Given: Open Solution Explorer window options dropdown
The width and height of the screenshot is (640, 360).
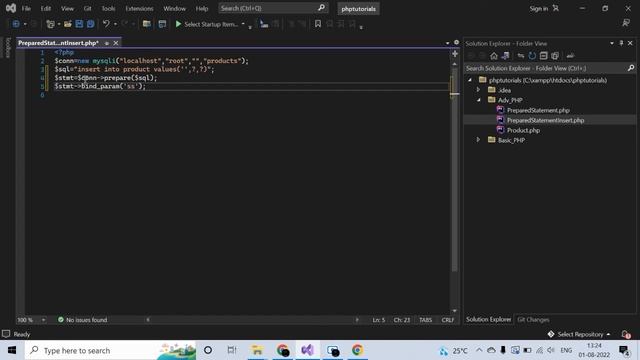Looking at the screenshot, I should click(x=611, y=43).
